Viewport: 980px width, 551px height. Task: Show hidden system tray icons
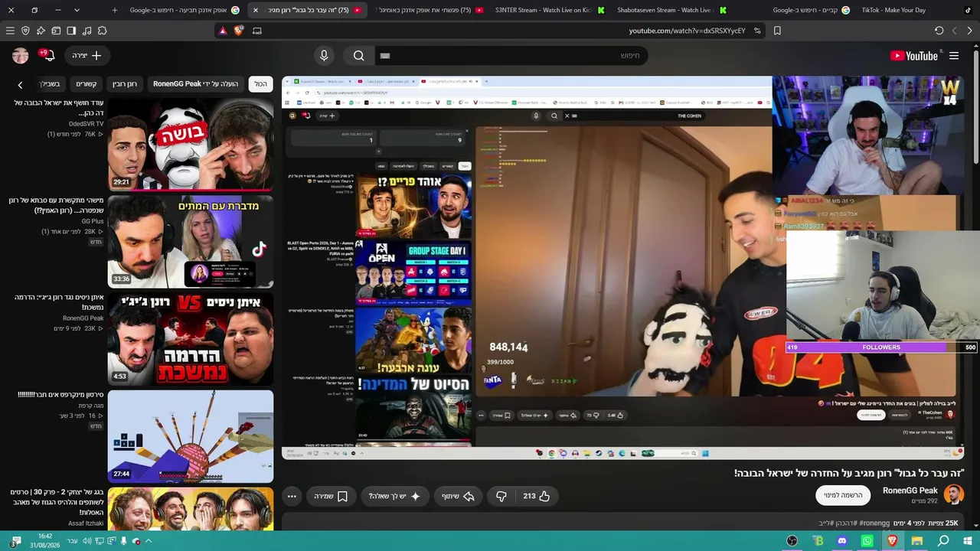[x=149, y=541]
